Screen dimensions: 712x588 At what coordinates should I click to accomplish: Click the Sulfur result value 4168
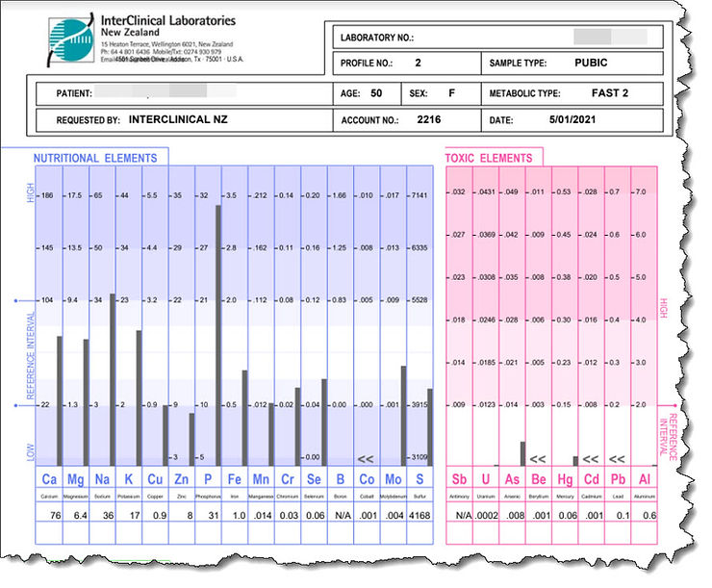click(419, 516)
